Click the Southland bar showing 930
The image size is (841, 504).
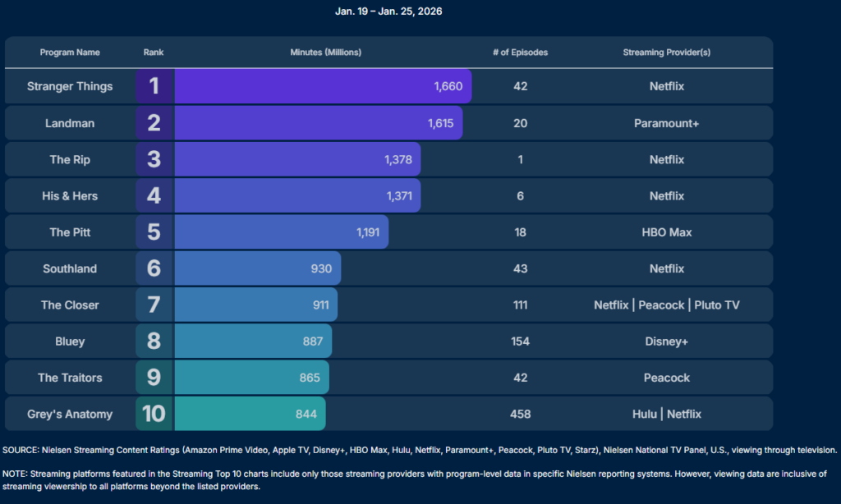(257, 268)
